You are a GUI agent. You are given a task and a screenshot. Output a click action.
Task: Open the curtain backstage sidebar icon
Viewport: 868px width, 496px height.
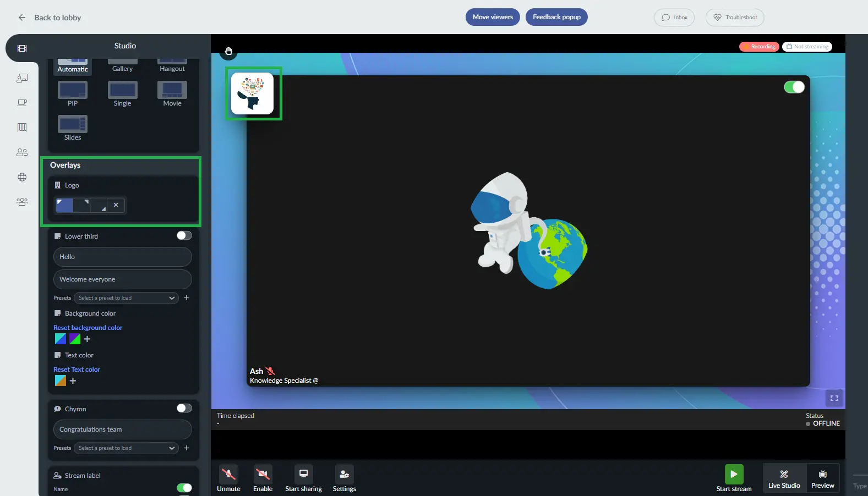click(x=22, y=128)
